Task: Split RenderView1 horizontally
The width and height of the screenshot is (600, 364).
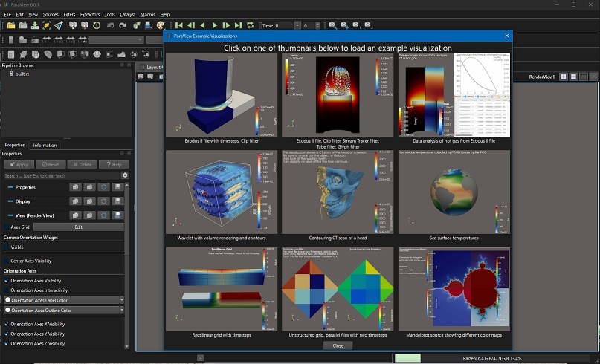Action: (x=563, y=77)
